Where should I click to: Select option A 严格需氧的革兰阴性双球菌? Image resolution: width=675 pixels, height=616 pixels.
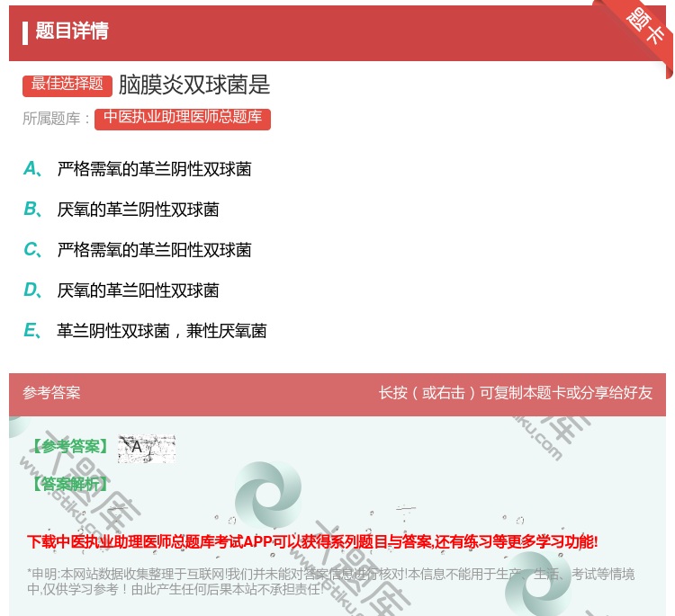click(154, 169)
